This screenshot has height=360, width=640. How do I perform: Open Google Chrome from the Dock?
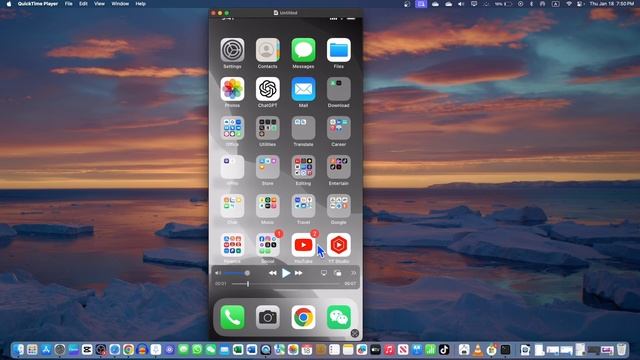(129, 349)
